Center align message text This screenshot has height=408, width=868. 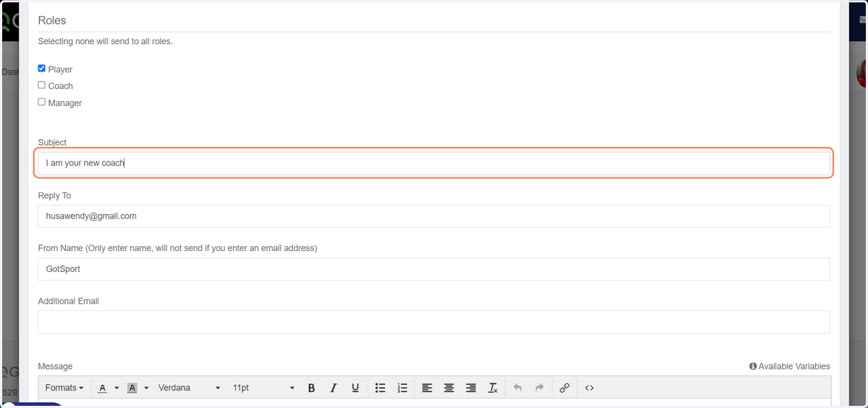click(449, 388)
